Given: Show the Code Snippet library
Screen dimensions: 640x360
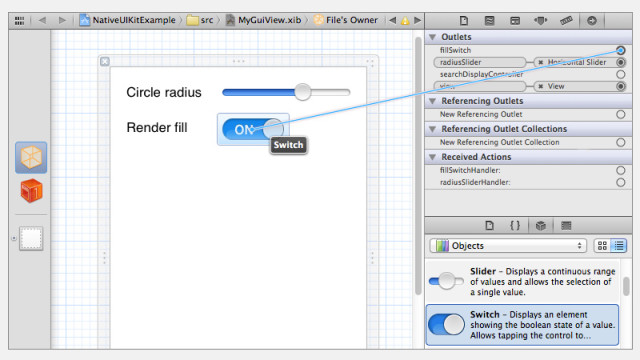Looking at the screenshot, I should point(515,225).
